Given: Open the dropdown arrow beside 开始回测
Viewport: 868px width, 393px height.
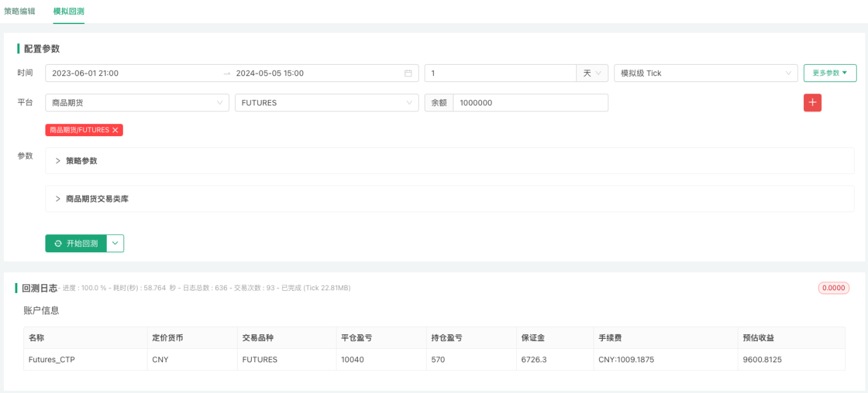Looking at the screenshot, I should pyautogui.click(x=116, y=244).
